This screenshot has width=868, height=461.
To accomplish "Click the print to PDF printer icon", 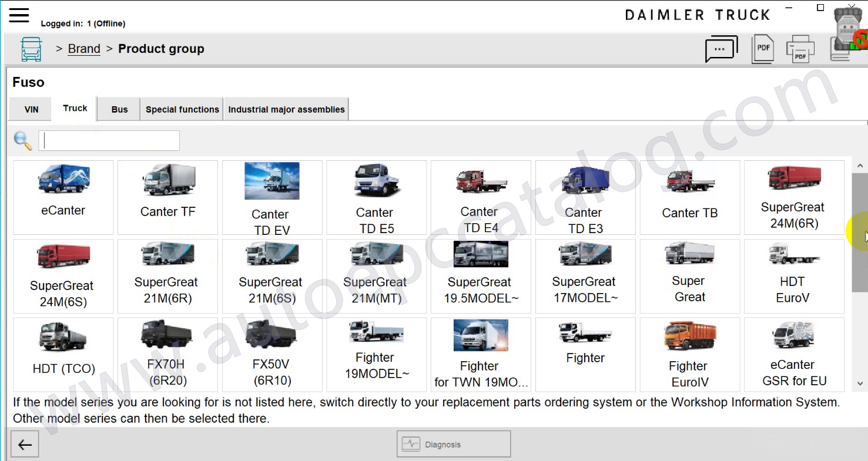I will [x=800, y=49].
